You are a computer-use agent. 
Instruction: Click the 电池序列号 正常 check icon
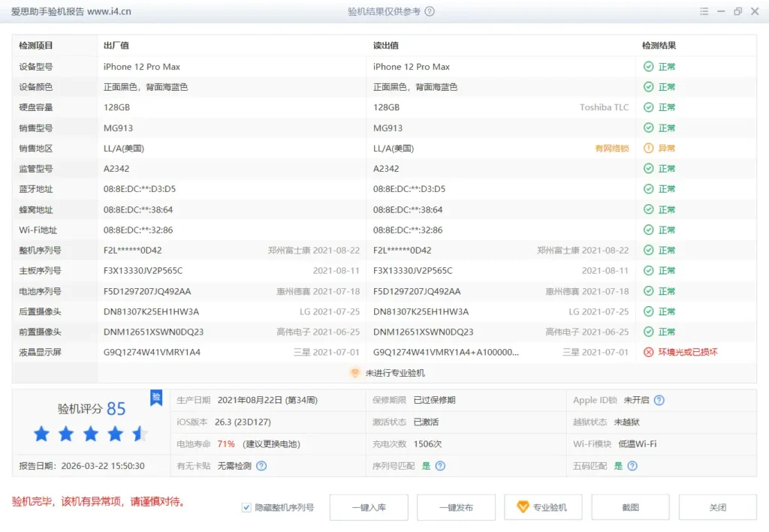pyautogui.click(x=648, y=291)
